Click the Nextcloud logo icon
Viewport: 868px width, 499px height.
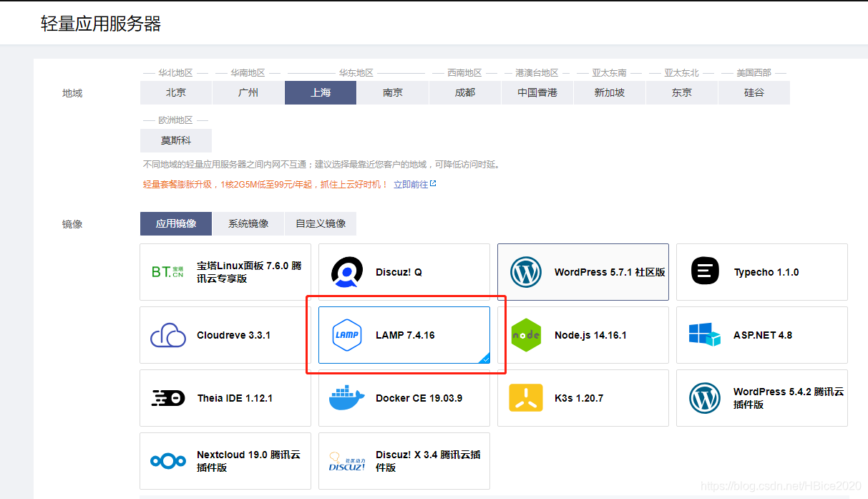[x=168, y=461]
